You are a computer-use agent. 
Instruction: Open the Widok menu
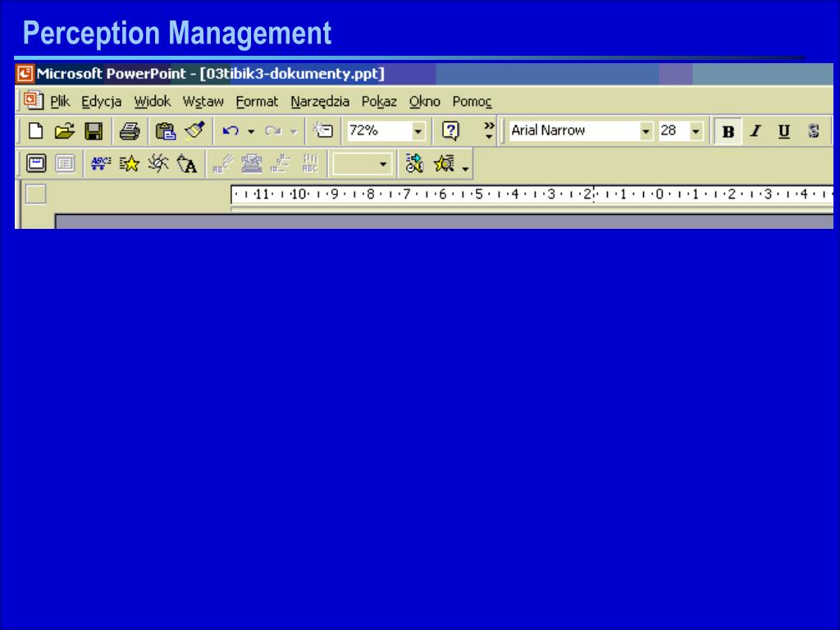click(152, 101)
